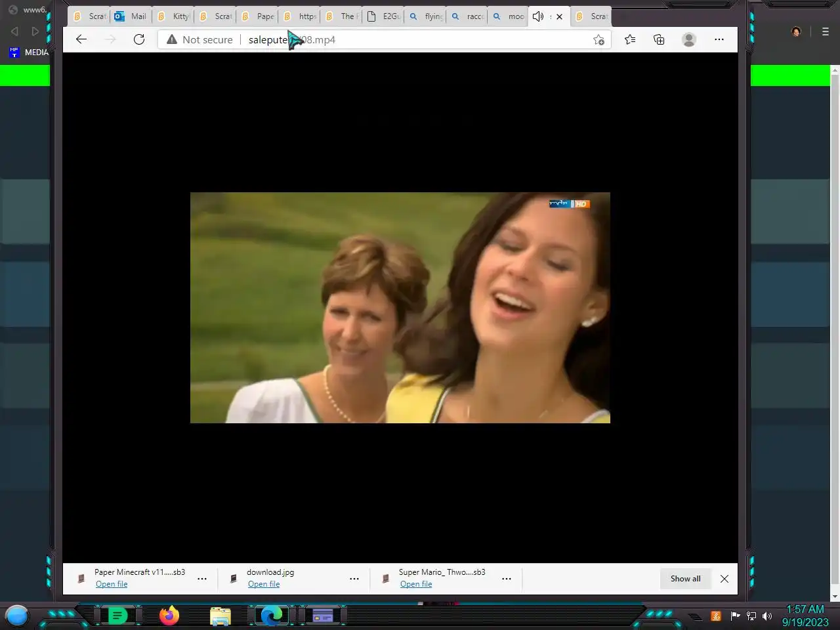Open the green chat app on the taskbar
The width and height of the screenshot is (840, 630).
coord(117,616)
